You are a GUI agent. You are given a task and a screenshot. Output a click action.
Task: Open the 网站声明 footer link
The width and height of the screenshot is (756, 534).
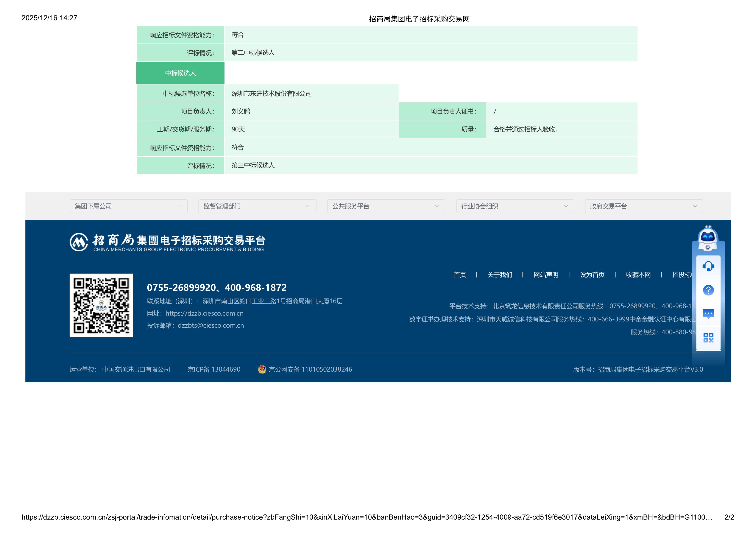click(x=546, y=275)
